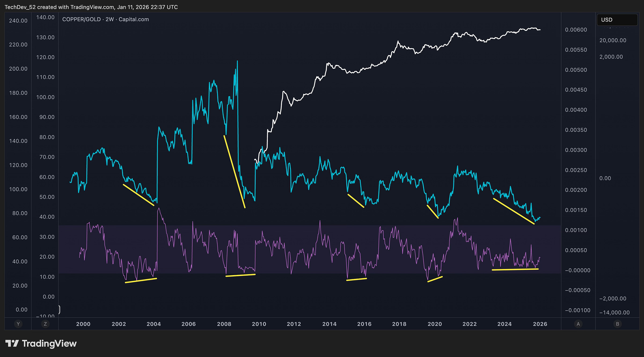The height and width of the screenshot is (357, 644).
Task: Click the Y scale badge
Action: pos(18,324)
